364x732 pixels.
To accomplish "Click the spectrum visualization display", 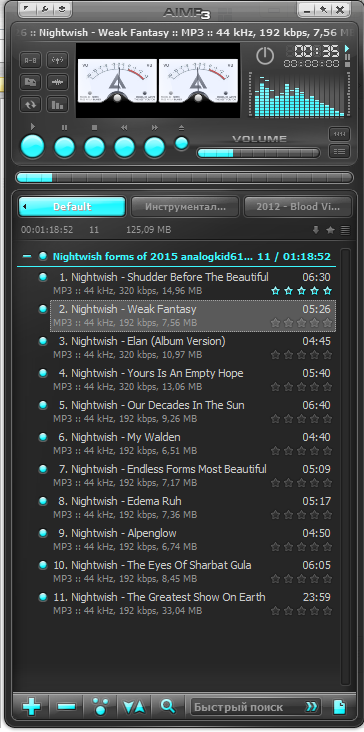I will (299, 95).
